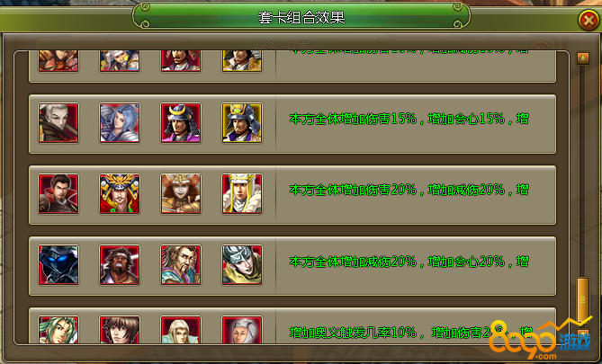Click the effect text 本方全体增加伤害20%
The width and height of the screenshot is (602, 364).
pyautogui.click(x=353, y=190)
